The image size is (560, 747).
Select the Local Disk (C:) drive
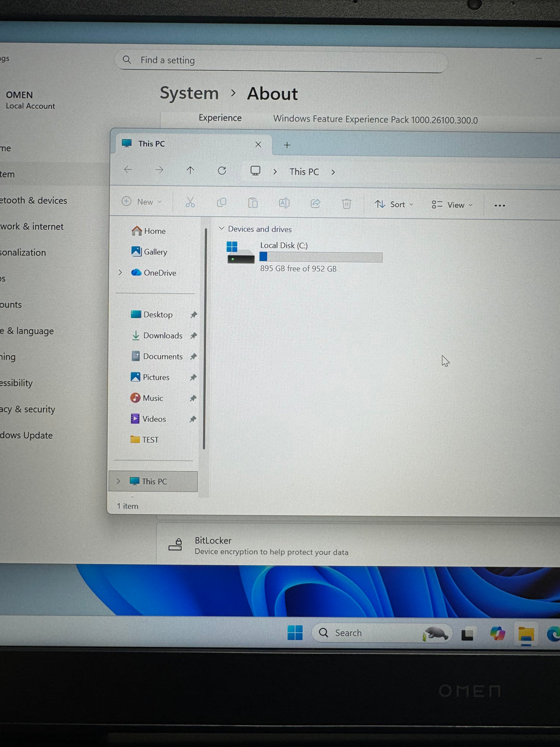305,257
